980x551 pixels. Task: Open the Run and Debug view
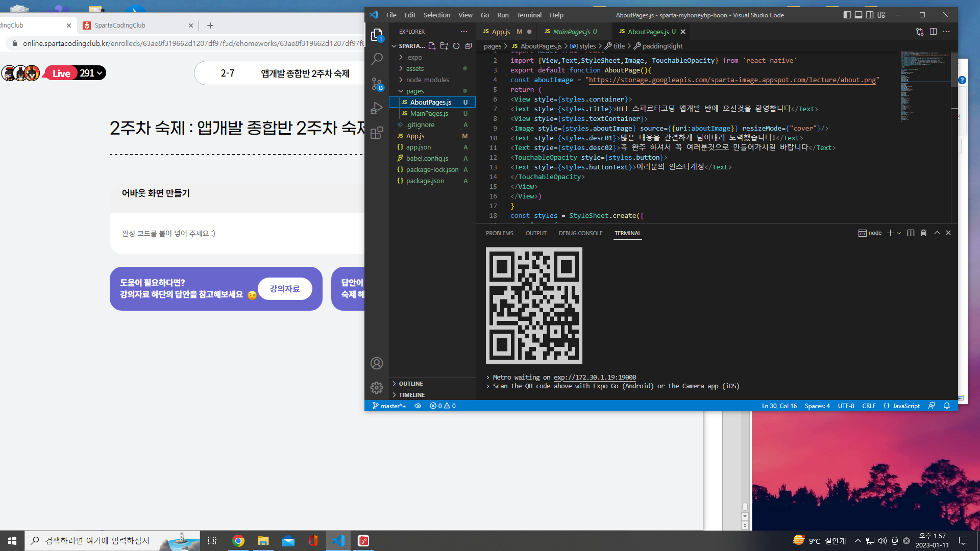point(377,108)
